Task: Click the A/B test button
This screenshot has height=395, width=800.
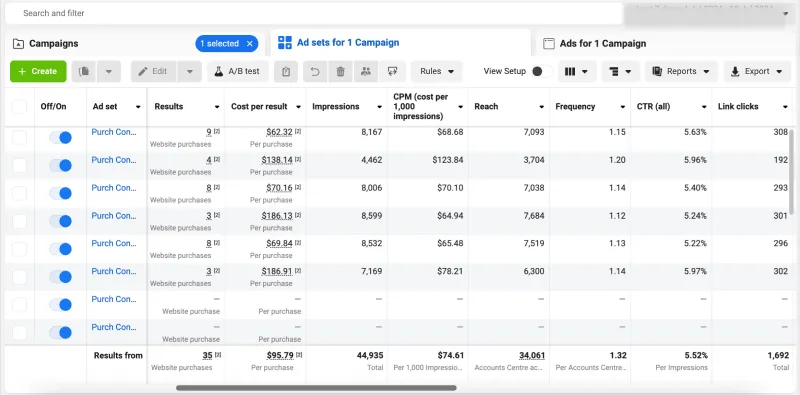Action: click(238, 71)
